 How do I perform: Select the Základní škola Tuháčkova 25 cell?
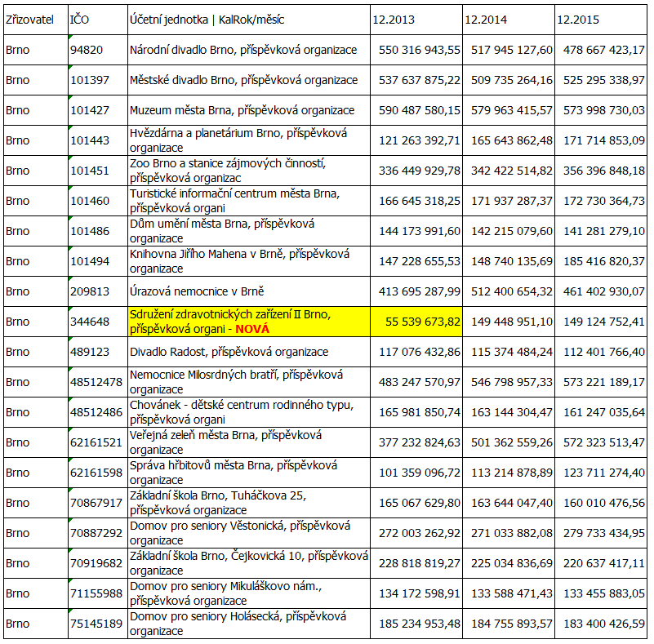tap(249, 503)
